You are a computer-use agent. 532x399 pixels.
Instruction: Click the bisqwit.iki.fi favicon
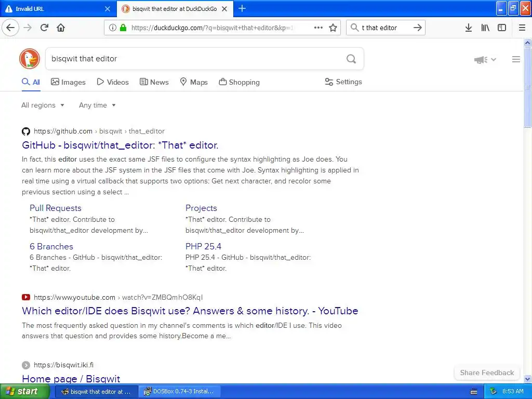[26, 365]
